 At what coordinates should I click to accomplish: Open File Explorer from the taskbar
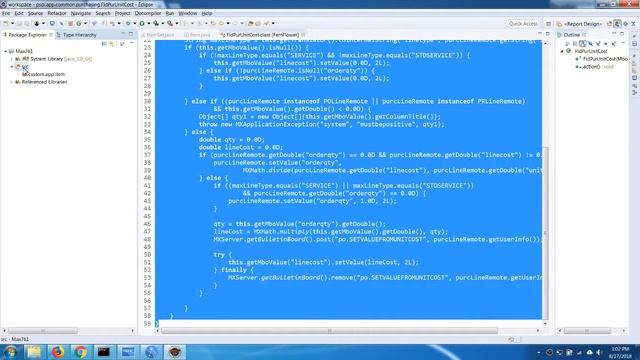(x=33, y=352)
